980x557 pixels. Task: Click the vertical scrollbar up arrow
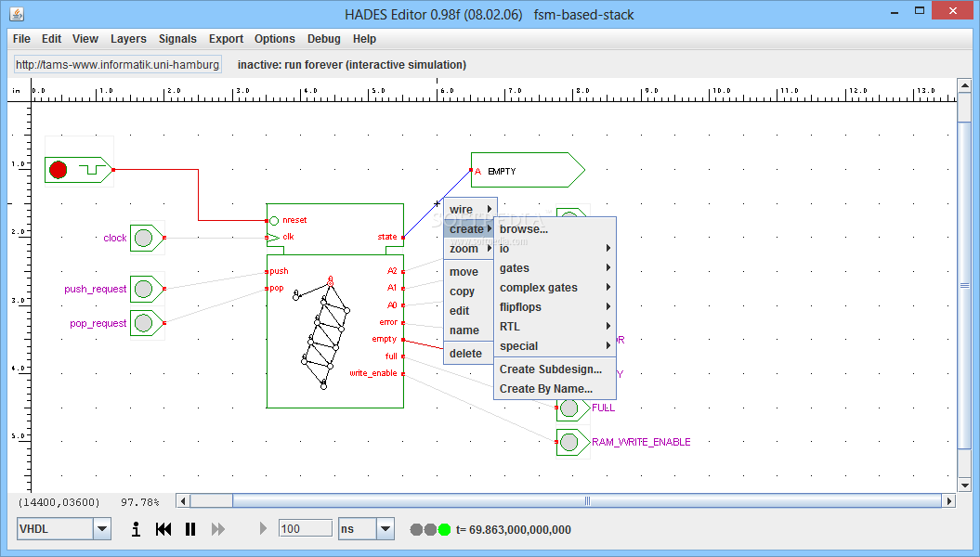tap(964, 85)
